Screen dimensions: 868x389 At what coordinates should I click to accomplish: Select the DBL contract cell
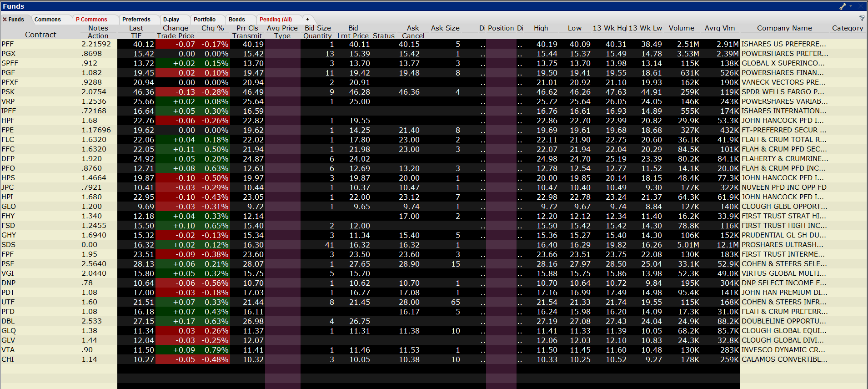(x=41, y=321)
